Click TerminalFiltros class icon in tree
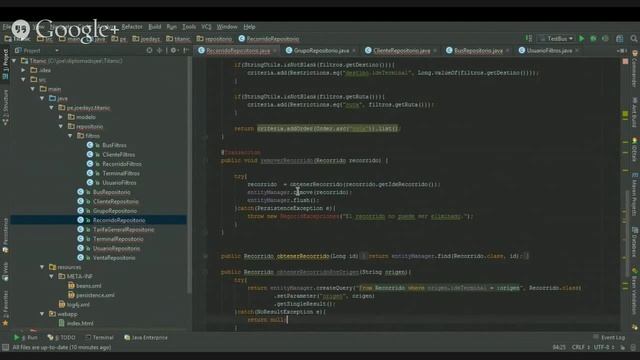 90,173
